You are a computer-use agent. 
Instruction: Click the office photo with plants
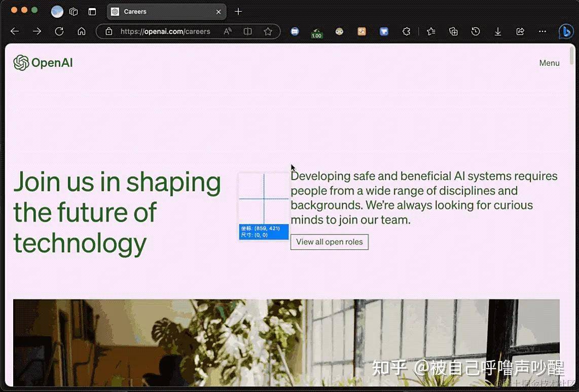click(286, 342)
